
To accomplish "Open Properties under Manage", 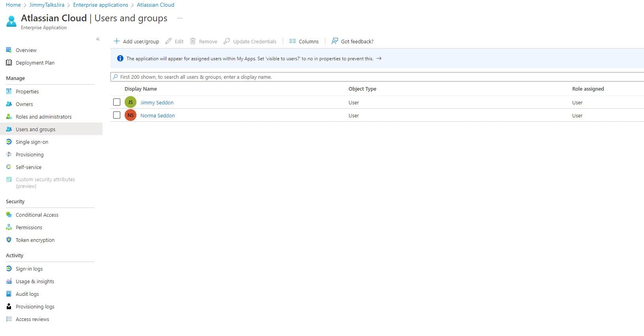I will pyautogui.click(x=27, y=91).
